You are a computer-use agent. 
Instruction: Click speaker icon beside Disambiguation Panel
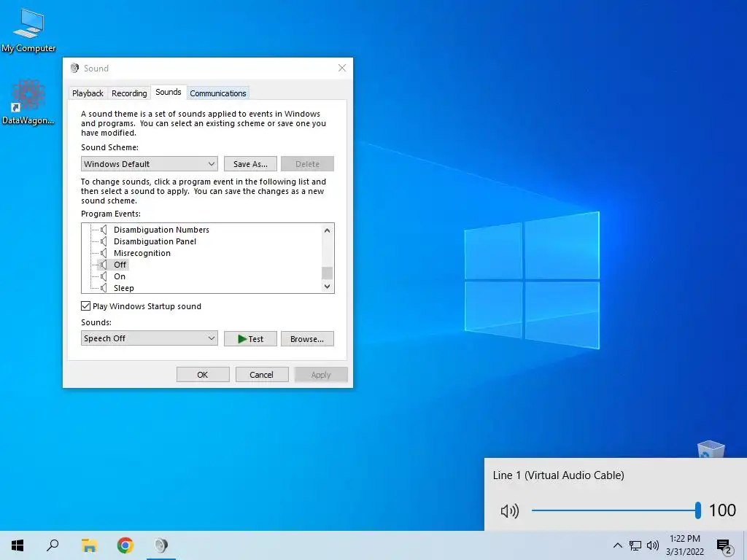tap(104, 241)
